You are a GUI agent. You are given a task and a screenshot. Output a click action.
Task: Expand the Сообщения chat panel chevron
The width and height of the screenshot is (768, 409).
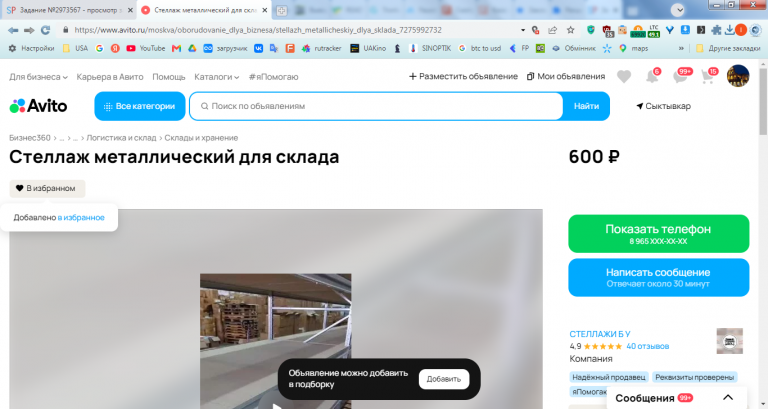point(728,398)
